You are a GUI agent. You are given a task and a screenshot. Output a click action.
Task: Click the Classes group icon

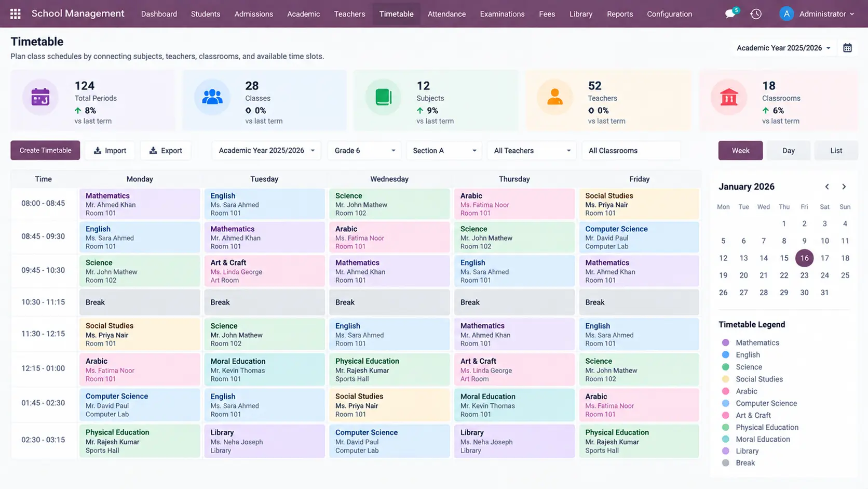pyautogui.click(x=212, y=97)
